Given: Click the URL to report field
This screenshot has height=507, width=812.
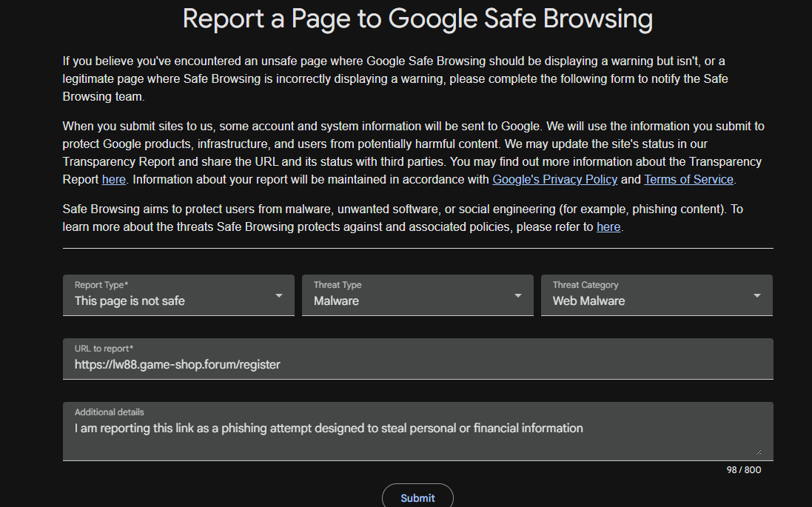Looking at the screenshot, I should coord(418,359).
